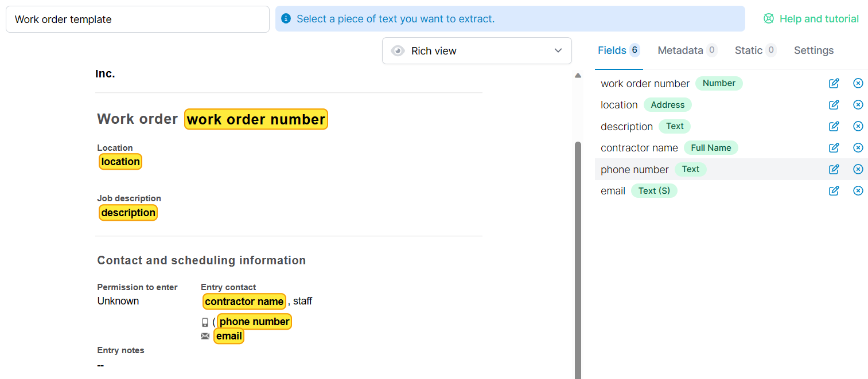Click the info icon in the blue banner
868x379 pixels.
pyautogui.click(x=286, y=18)
